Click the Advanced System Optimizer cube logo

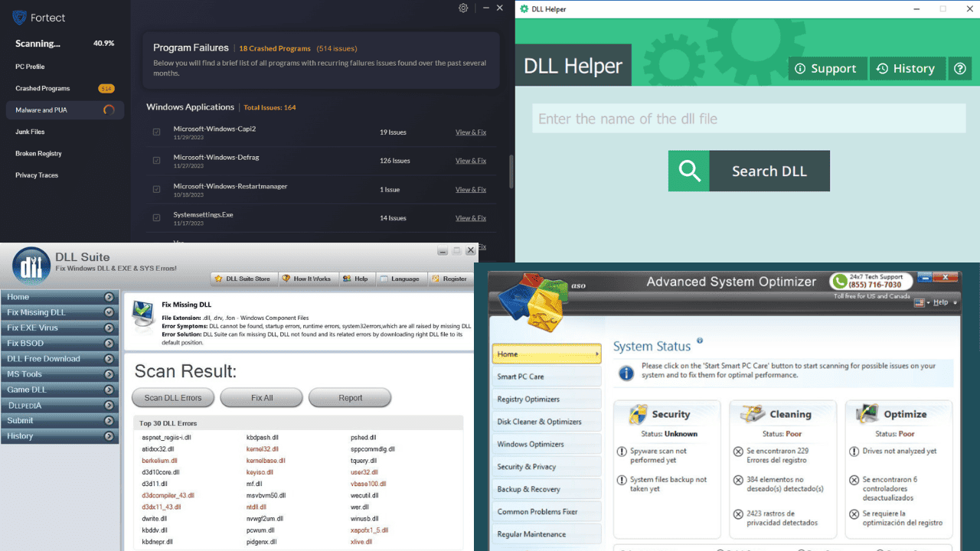pyautogui.click(x=532, y=302)
